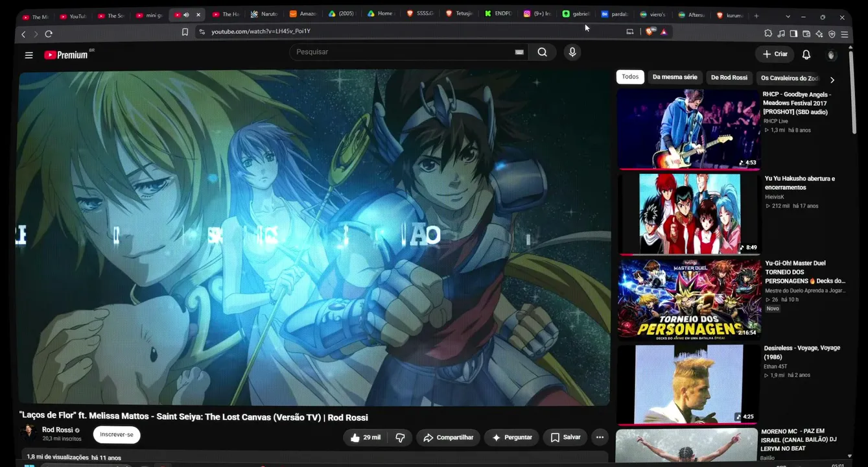Viewport: 868px width, 467px height.
Task: Open Rod Rossi's channel avatar
Action: click(29, 433)
